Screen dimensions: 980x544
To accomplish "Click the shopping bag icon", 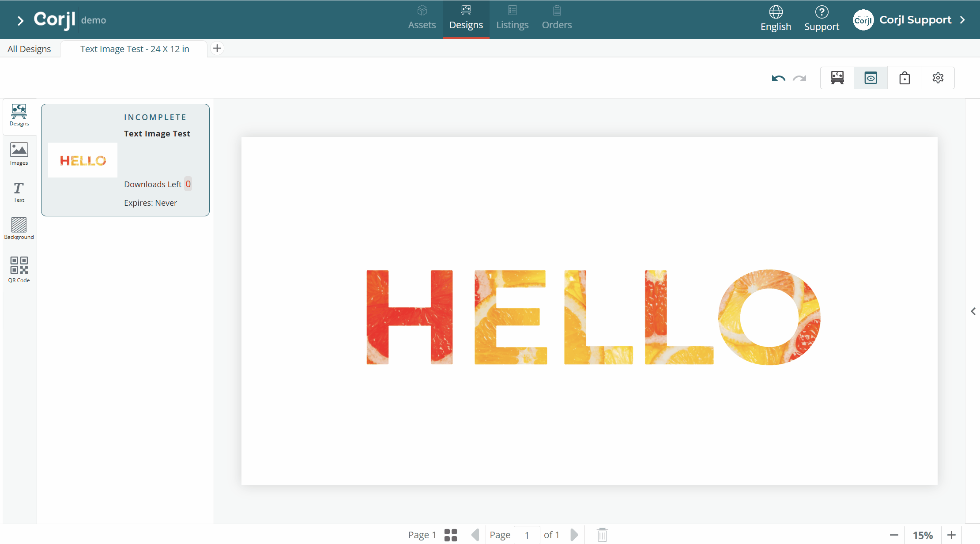I will (905, 78).
